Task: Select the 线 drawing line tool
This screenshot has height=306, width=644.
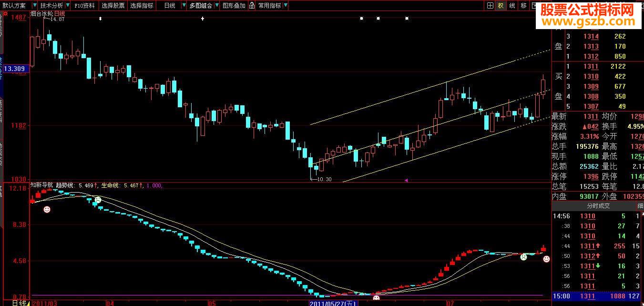Action: coord(512,6)
